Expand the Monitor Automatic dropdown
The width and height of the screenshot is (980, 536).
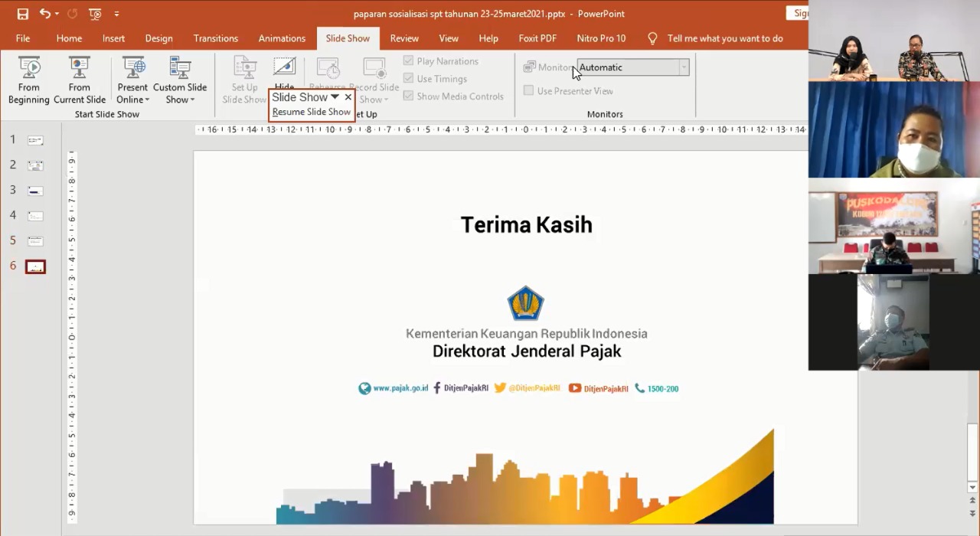(684, 67)
